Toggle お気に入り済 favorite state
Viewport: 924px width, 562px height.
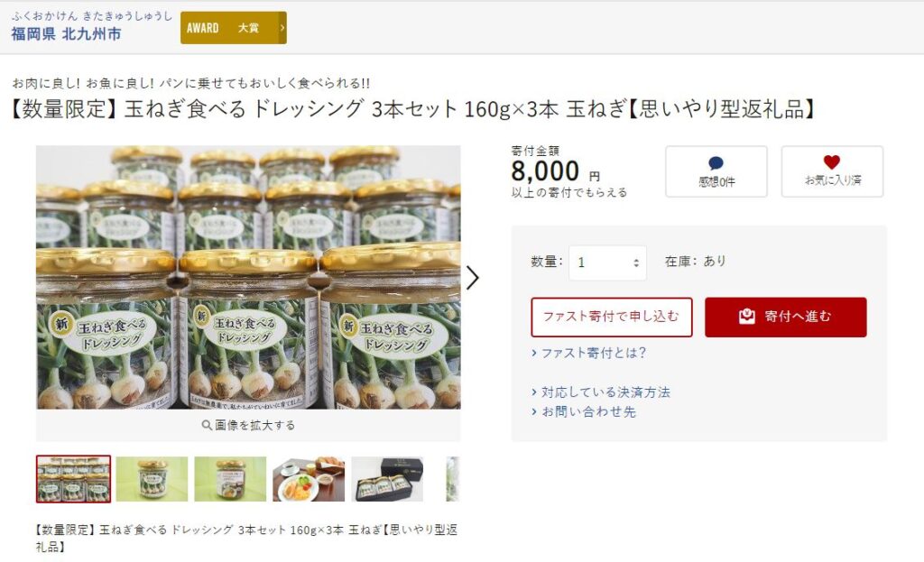832,171
